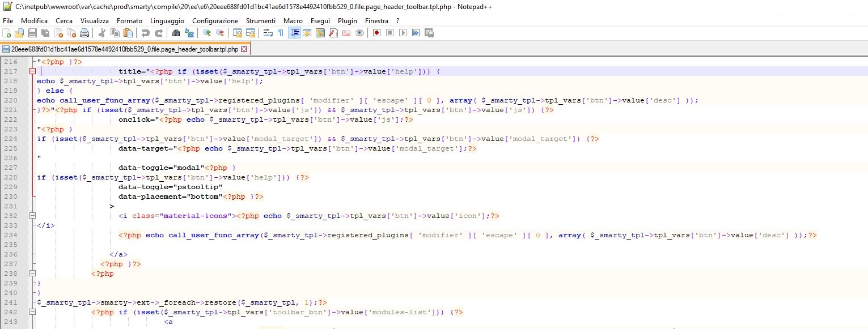Open the File menu

point(8,21)
